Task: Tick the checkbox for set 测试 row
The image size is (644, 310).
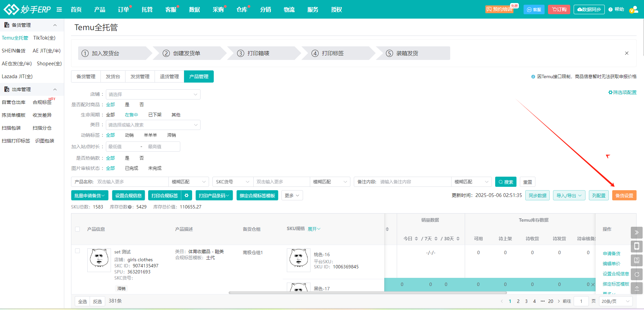Action: [77, 251]
